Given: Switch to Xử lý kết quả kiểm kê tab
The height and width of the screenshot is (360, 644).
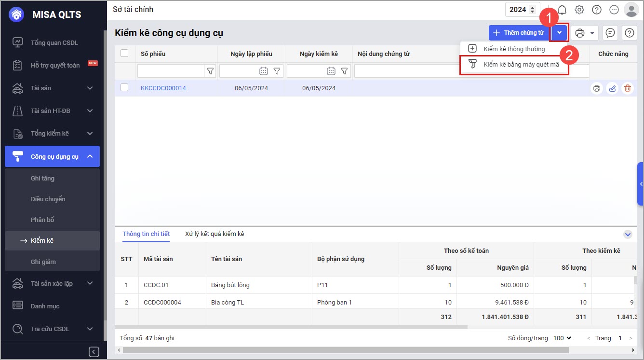Looking at the screenshot, I should (215, 234).
